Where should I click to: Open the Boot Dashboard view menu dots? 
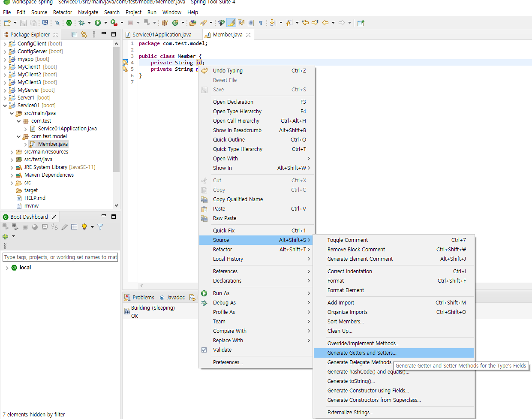point(5,246)
